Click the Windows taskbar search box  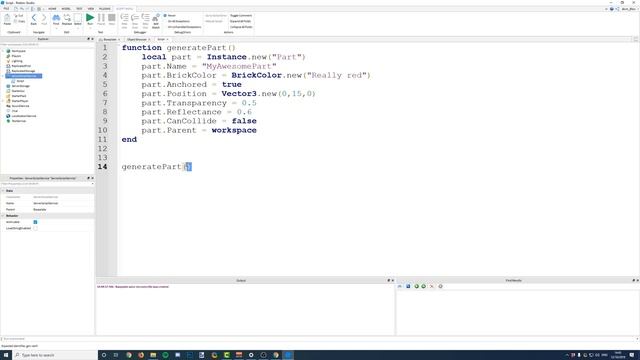point(55,355)
